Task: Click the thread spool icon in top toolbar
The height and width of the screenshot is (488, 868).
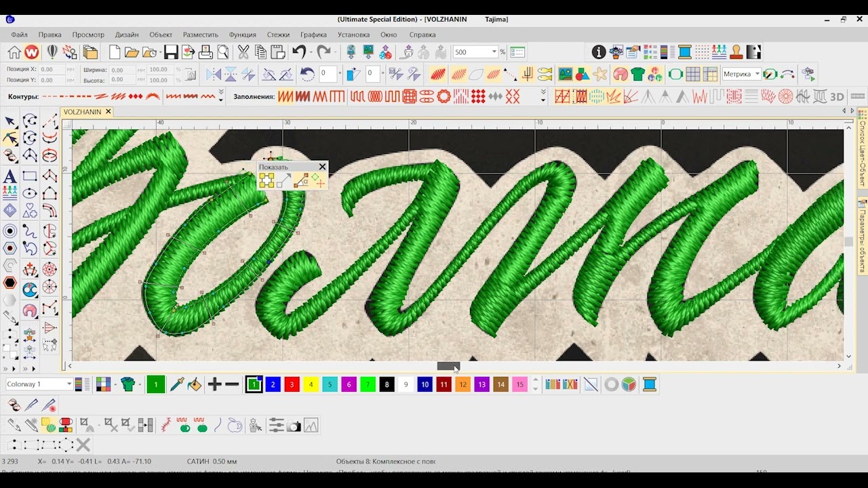Action: click(x=685, y=52)
